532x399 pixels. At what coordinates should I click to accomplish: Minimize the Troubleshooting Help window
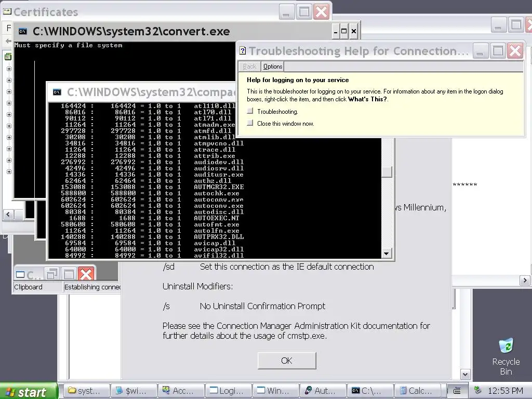point(480,51)
